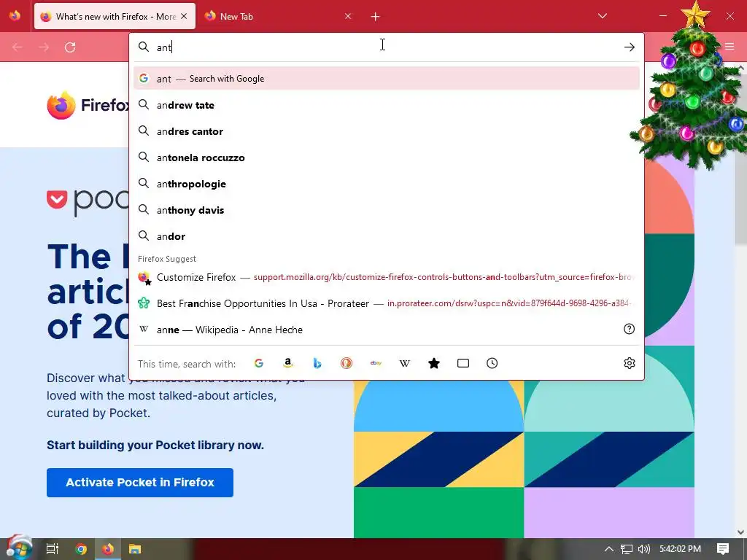Click the 5:42:02 PM taskbar clock
This screenshot has width=747, height=560.
pyautogui.click(x=680, y=549)
